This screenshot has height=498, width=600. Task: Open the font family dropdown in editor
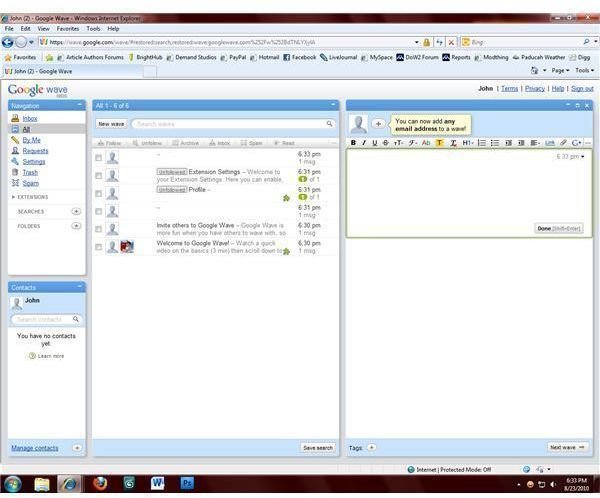click(x=413, y=143)
